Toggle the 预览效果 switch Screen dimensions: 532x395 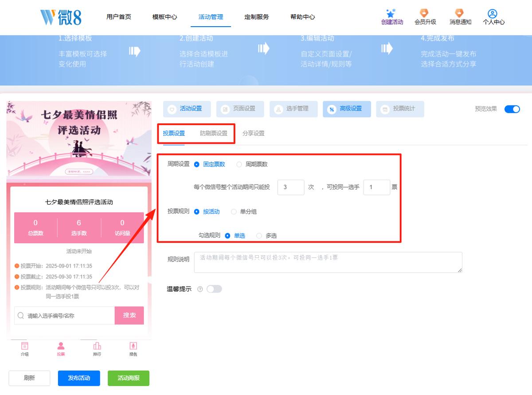coord(512,109)
